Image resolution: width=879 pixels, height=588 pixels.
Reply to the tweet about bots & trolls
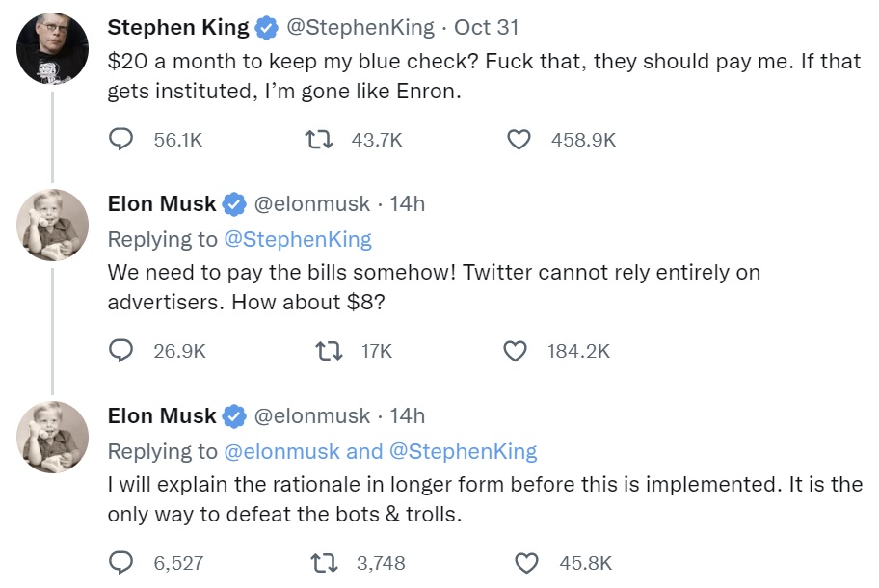point(120,563)
